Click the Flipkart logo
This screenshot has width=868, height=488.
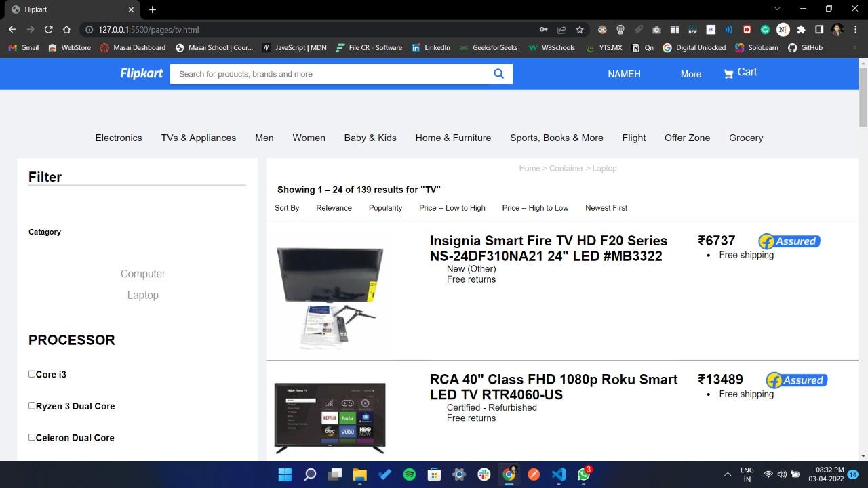click(x=141, y=73)
